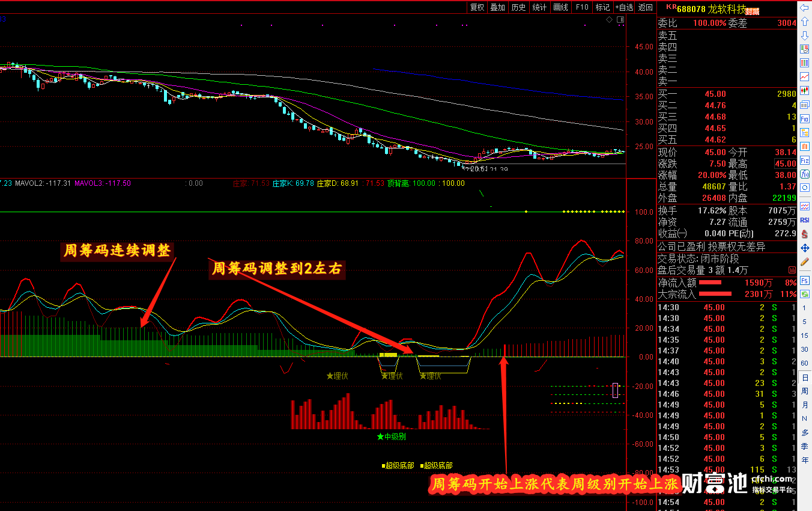Click the diamond icon above the chart
The height and width of the screenshot is (511, 812).
click(x=609, y=20)
